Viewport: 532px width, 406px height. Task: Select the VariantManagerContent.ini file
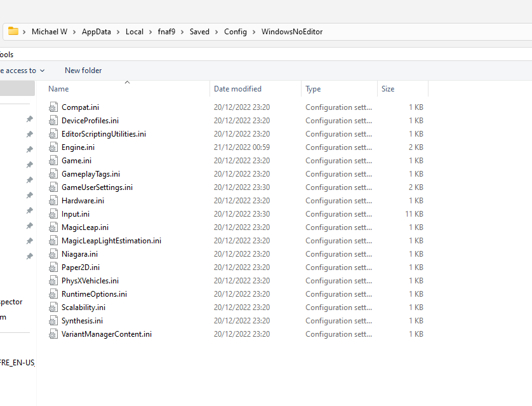(x=106, y=334)
